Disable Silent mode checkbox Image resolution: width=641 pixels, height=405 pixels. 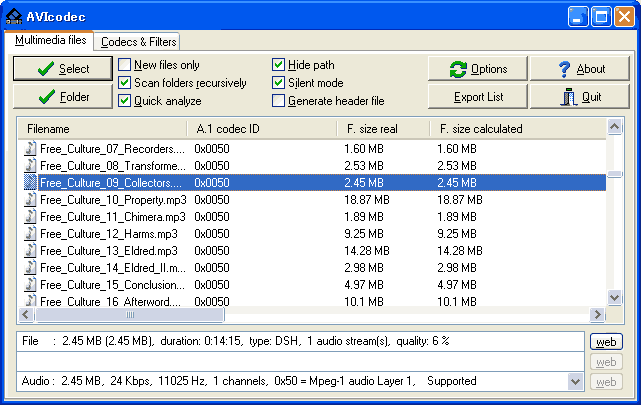pos(278,83)
